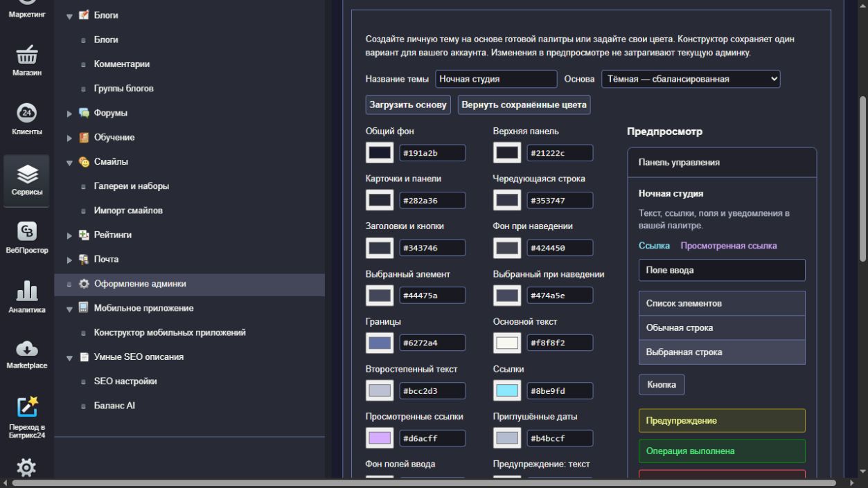The width and height of the screenshot is (868, 488).
Task: Open Баланс AI item
Action: tap(114, 406)
